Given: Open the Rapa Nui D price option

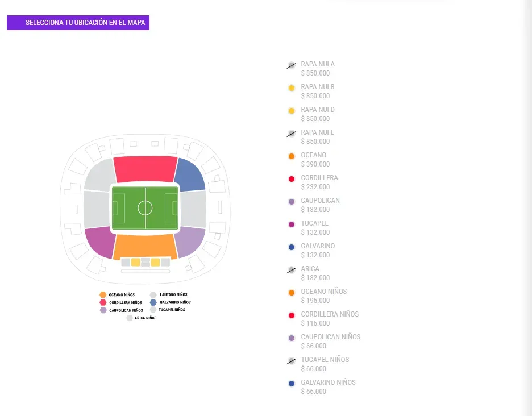Looking at the screenshot, I should [317, 114].
